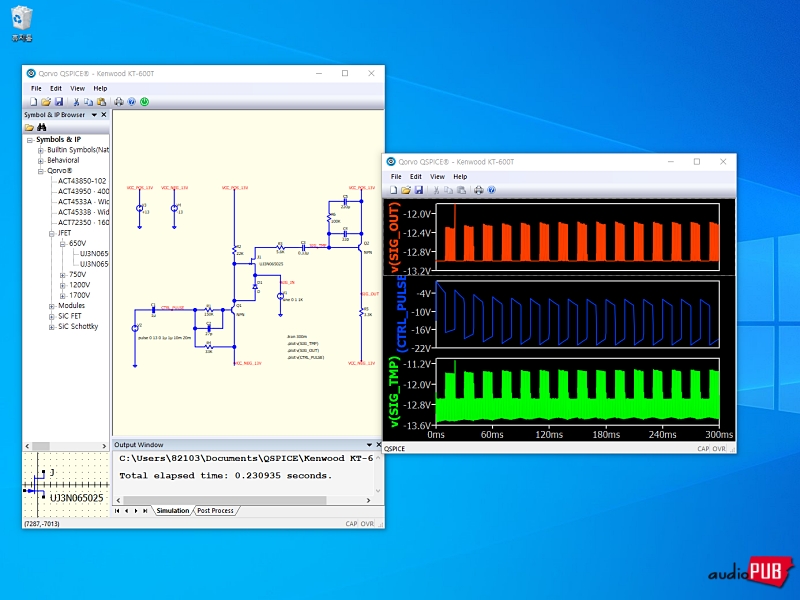
Task: Select the Recycle Bin desktop icon
Action: pos(21,23)
